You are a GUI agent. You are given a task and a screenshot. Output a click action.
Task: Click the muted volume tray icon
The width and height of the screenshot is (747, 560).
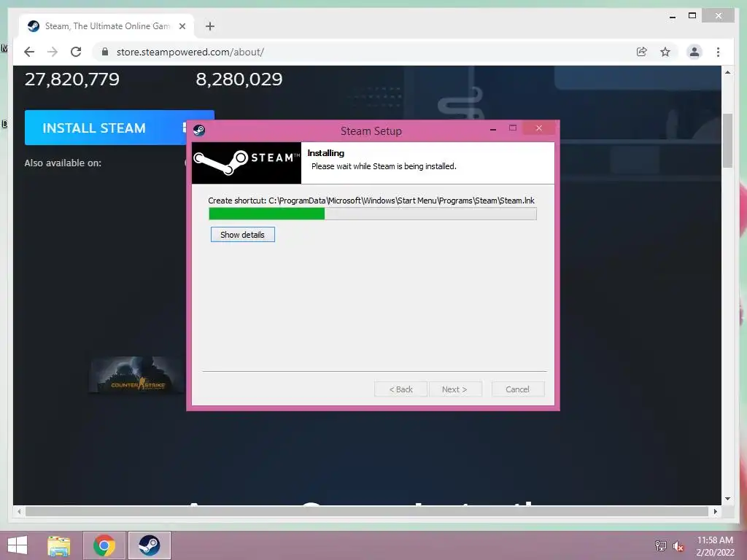tap(678, 546)
